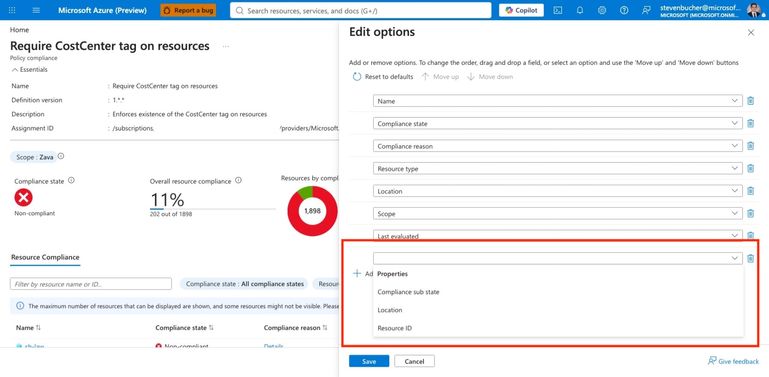Open portal settings gear icon
The height and width of the screenshot is (377, 769).
(x=602, y=10)
